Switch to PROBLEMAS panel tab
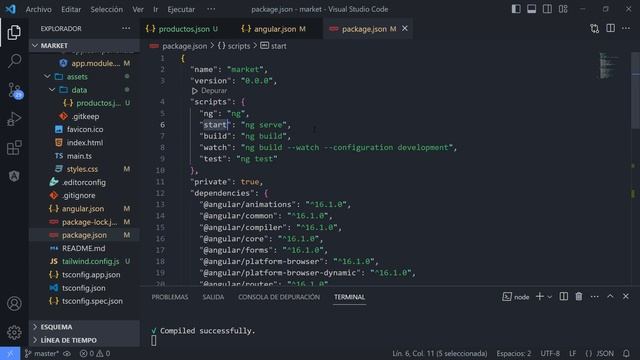 click(x=170, y=297)
